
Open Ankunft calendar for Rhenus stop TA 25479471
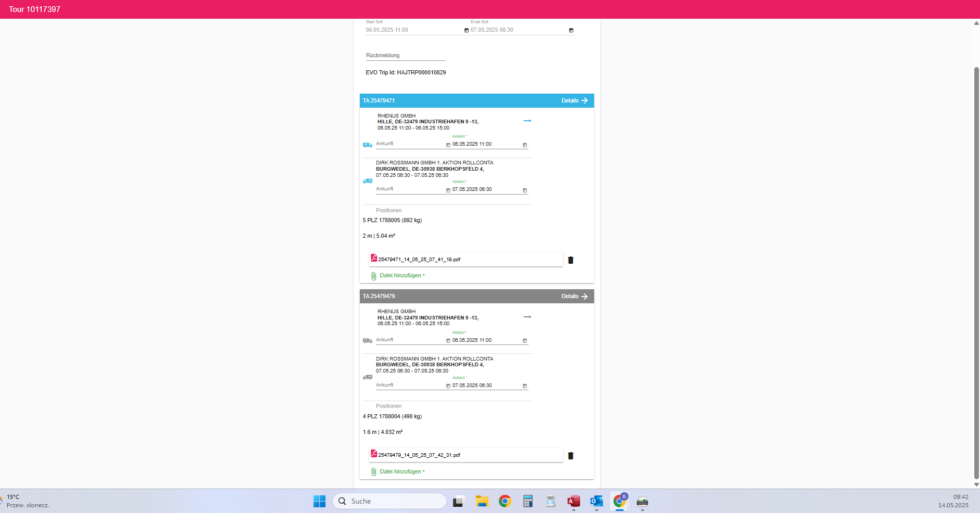(448, 145)
